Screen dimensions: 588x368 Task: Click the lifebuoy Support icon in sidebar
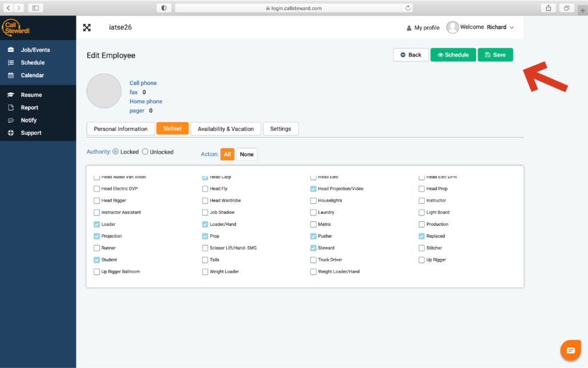coord(10,133)
